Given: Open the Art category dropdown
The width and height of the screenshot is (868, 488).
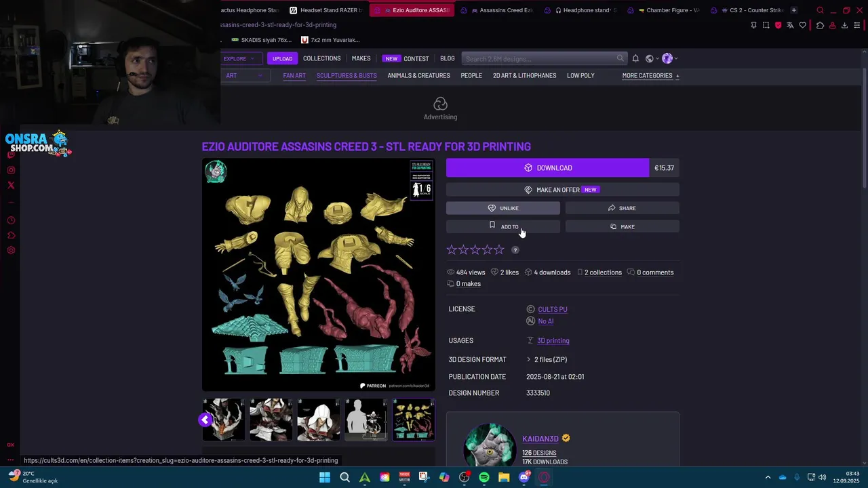Looking at the screenshot, I should click(x=243, y=76).
